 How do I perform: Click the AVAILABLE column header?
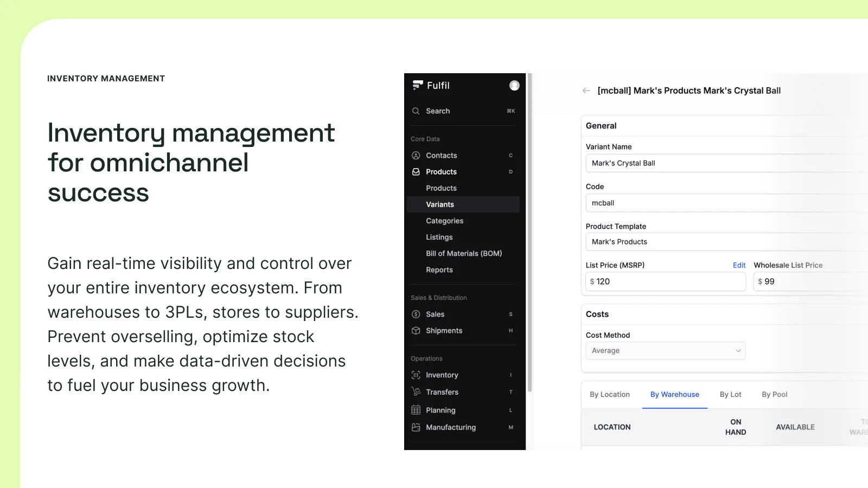tap(795, 427)
